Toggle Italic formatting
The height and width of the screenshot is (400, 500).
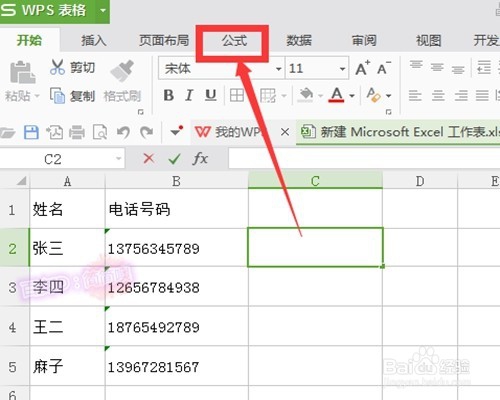[x=189, y=96]
